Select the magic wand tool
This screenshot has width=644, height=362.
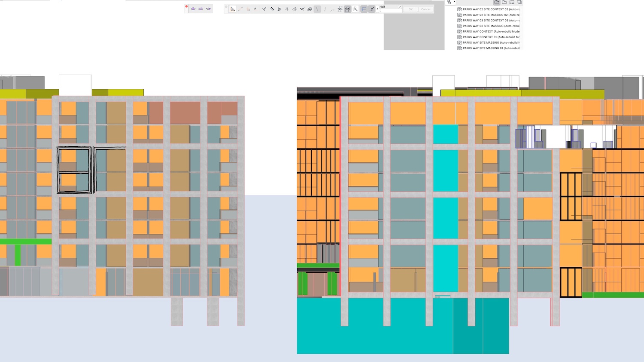tap(355, 9)
